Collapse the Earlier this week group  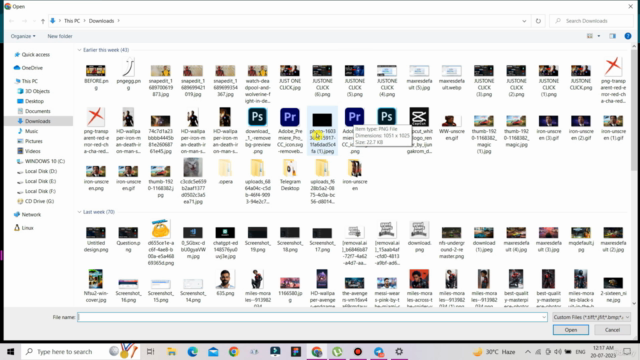coord(79,50)
